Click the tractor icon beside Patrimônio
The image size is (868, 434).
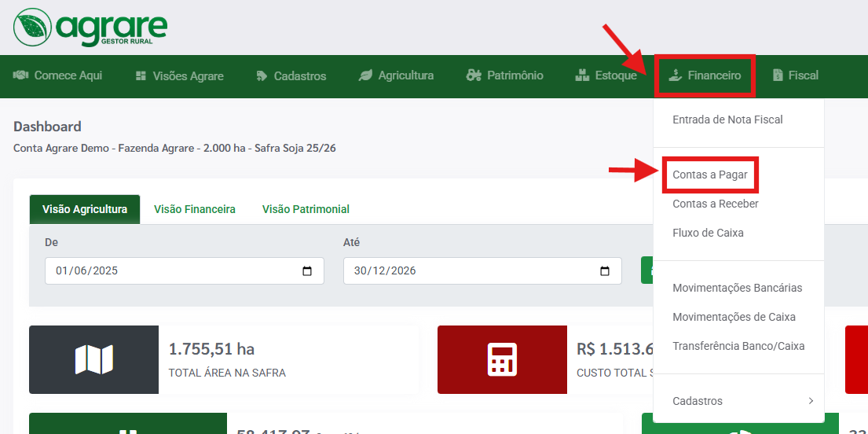point(474,75)
